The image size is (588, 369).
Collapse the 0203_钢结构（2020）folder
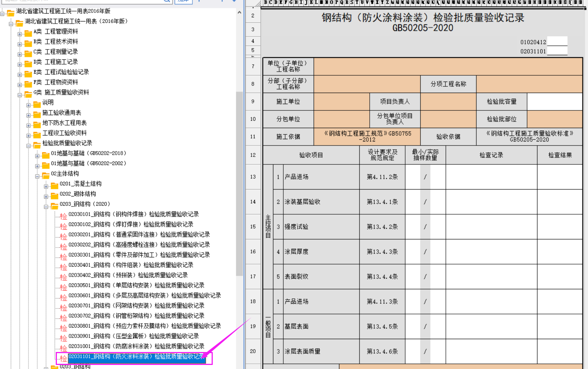(46, 207)
